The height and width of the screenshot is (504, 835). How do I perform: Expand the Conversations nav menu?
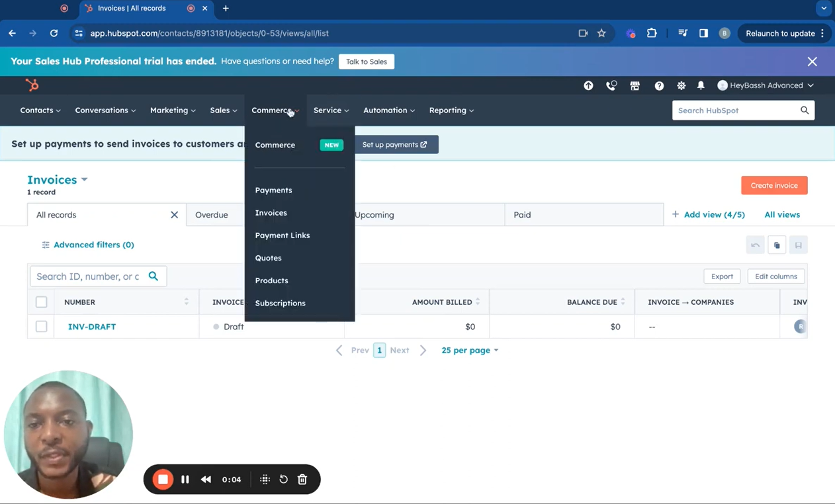[x=105, y=110]
